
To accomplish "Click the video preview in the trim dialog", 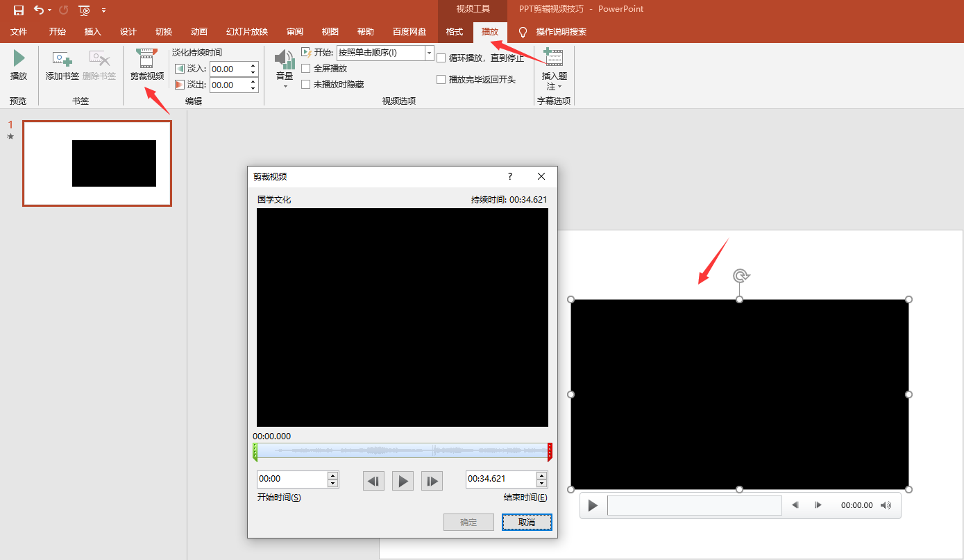I will (403, 317).
